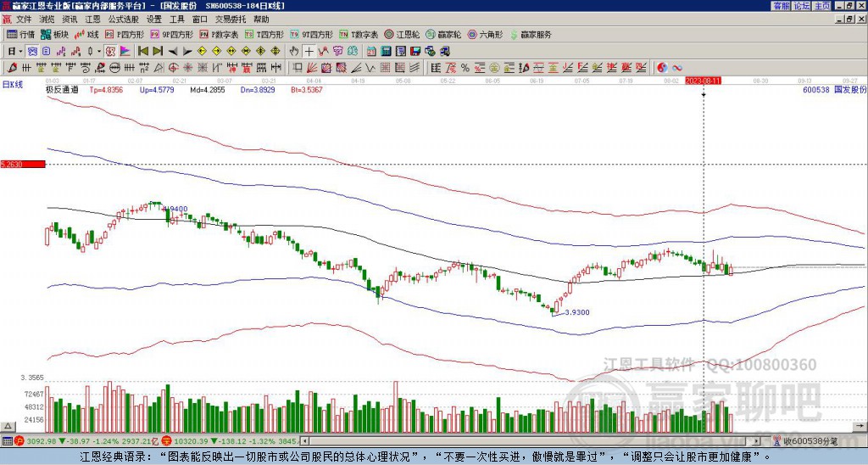Open the T四方形 tool
868x465 pixels.
264,34
